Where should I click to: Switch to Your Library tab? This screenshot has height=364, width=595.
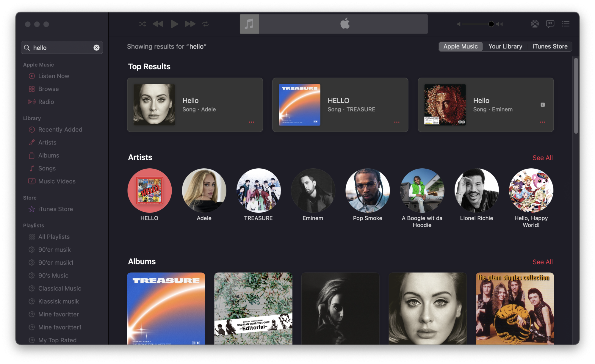pyautogui.click(x=505, y=46)
